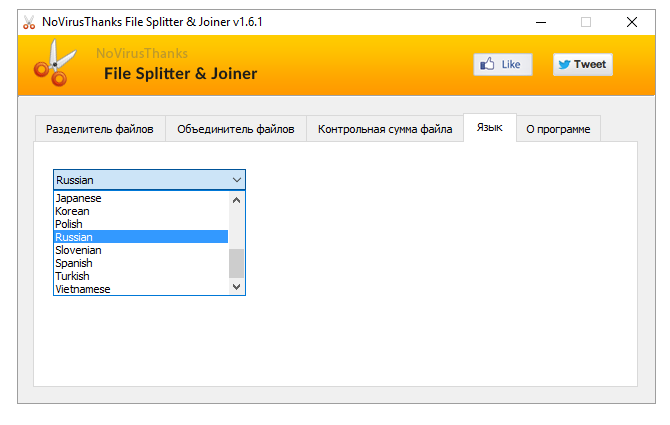Image resolution: width=670 pixels, height=425 pixels.
Task: Choose Korean from the language list
Action: tap(73, 211)
